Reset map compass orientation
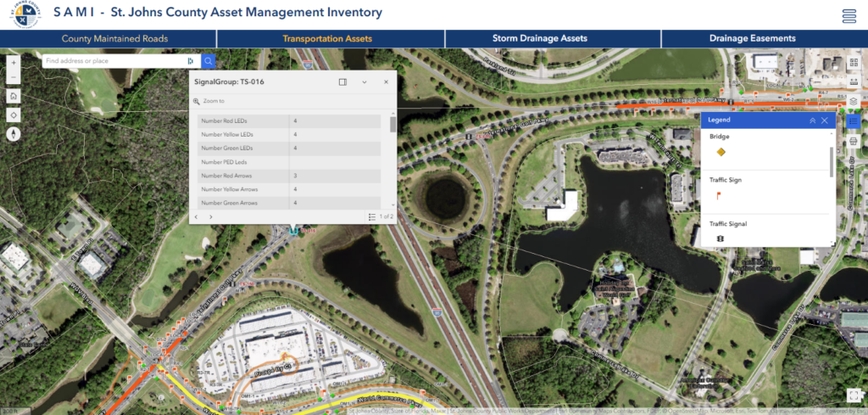868x415 pixels. 14,133
